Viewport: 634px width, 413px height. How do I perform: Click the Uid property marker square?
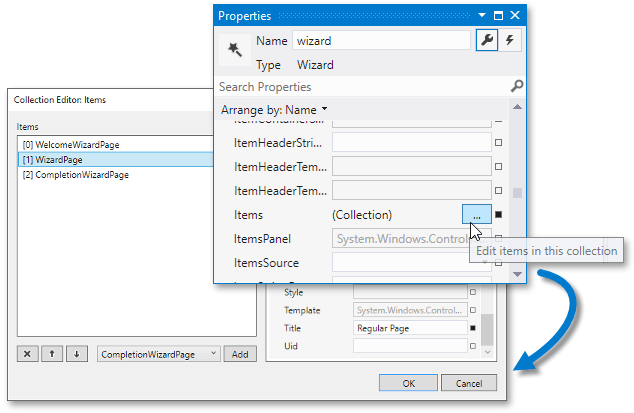[x=473, y=346]
